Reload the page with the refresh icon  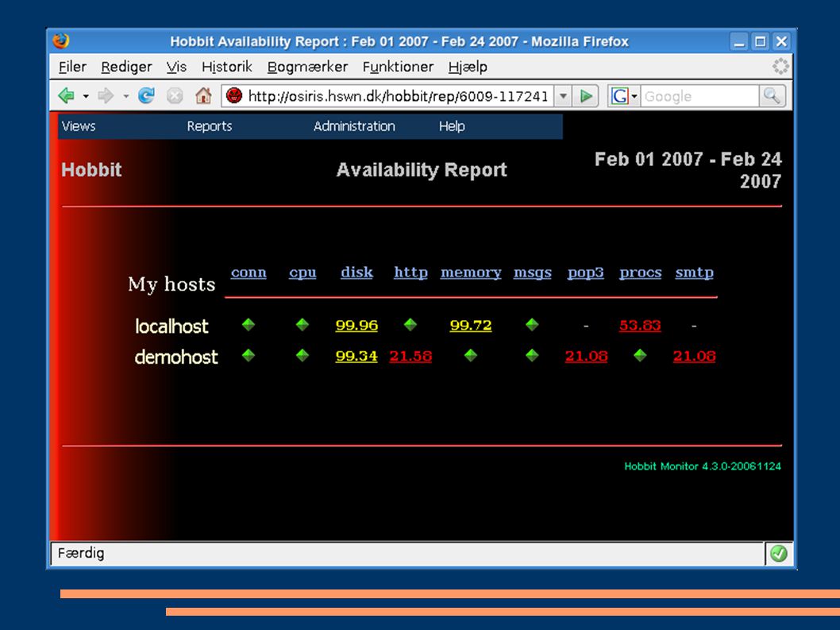coord(146,96)
